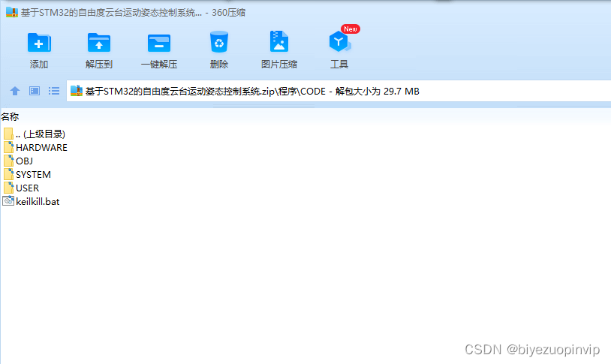Select the HARDWARE folder icon
Image resolution: width=611 pixels, height=364 pixels.
pyautogui.click(x=8, y=147)
